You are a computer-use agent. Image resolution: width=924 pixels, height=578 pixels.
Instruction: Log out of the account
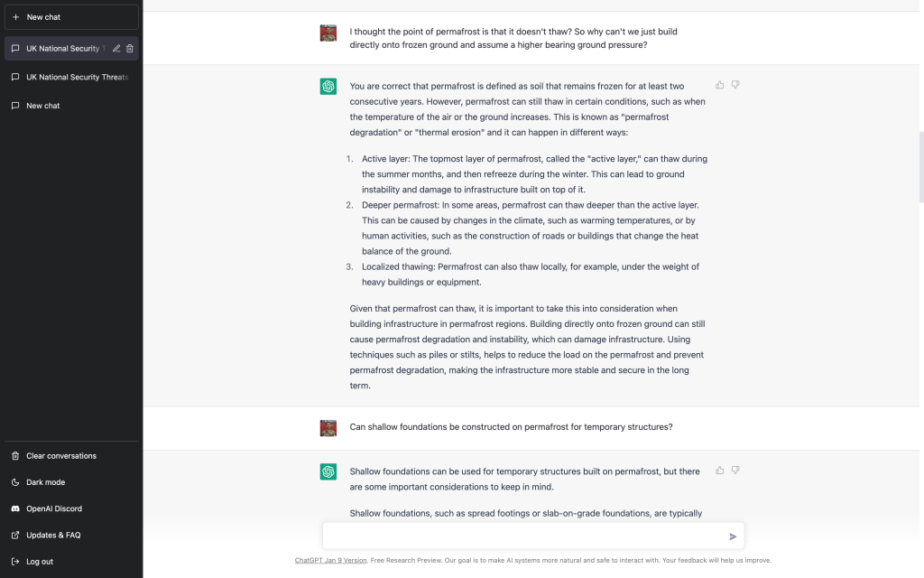(x=40, y=561)
